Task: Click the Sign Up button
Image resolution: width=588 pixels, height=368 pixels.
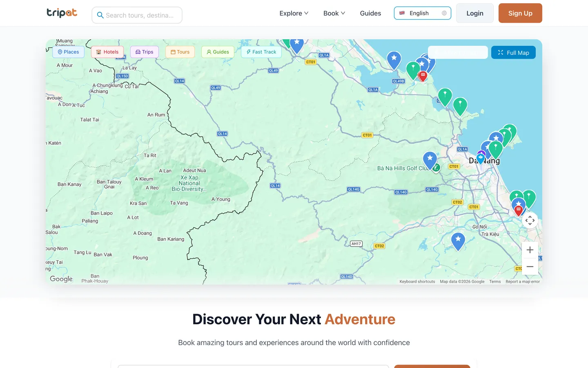Action: pos(520,13)
